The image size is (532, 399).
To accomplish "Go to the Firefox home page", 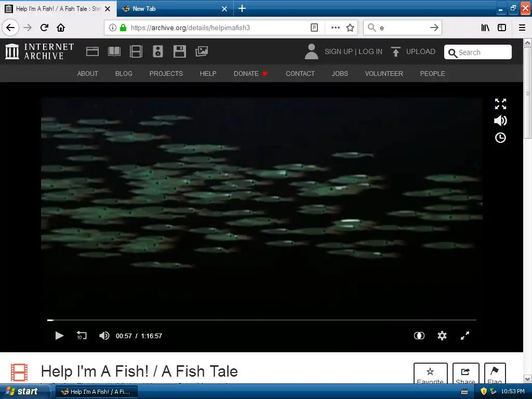I will pyautogui.click(x=61, y=28).
